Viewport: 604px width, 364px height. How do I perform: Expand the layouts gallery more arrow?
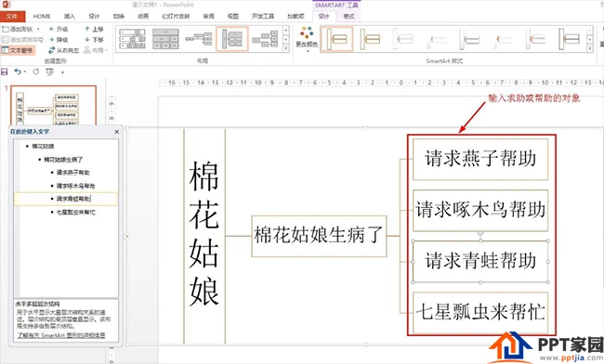pos(286,48)
